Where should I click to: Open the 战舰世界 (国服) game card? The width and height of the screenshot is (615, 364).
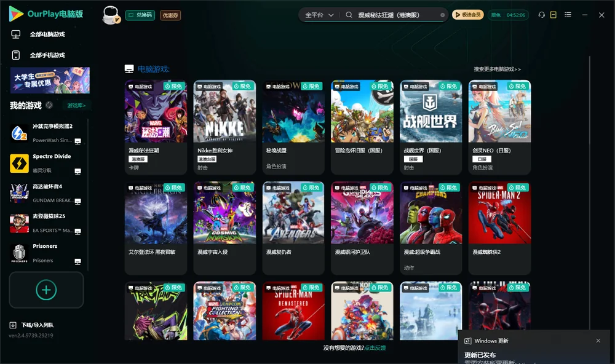point(430,127)
